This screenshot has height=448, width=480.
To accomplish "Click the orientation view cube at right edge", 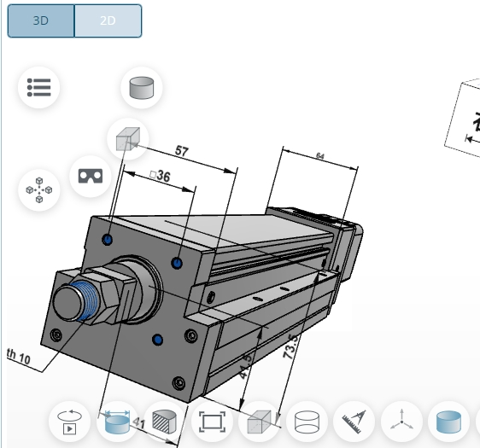I will (x=463, y=118).
